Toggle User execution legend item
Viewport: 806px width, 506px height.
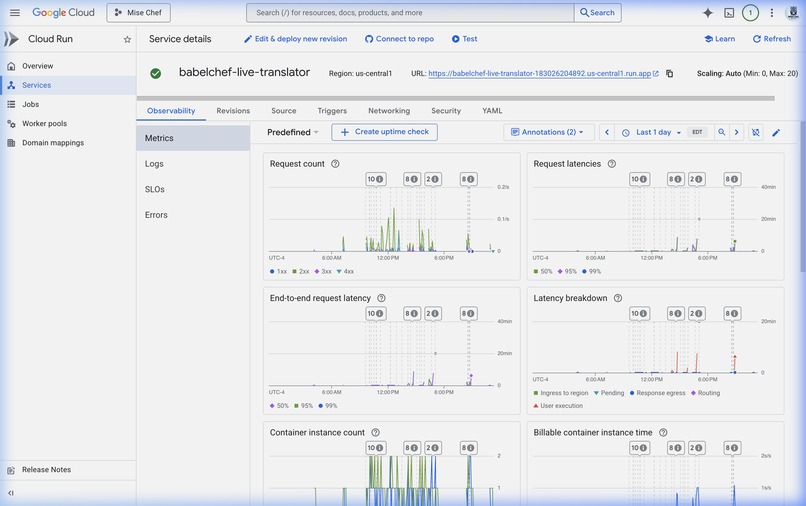(x=558, y=406)
